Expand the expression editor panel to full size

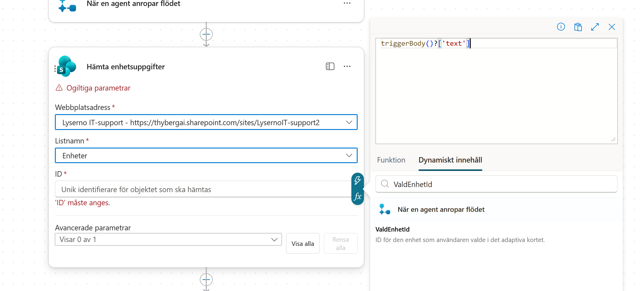point(595,27)
